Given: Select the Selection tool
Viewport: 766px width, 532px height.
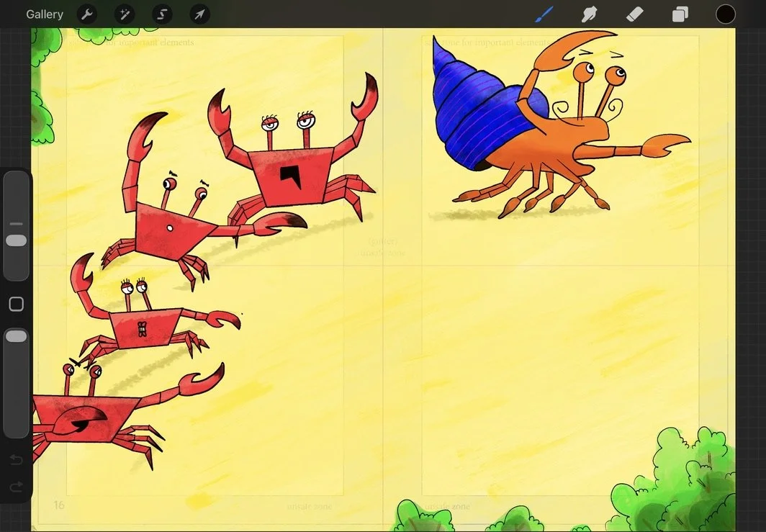Looking at the screenshot, I should [x=162, y=14].
